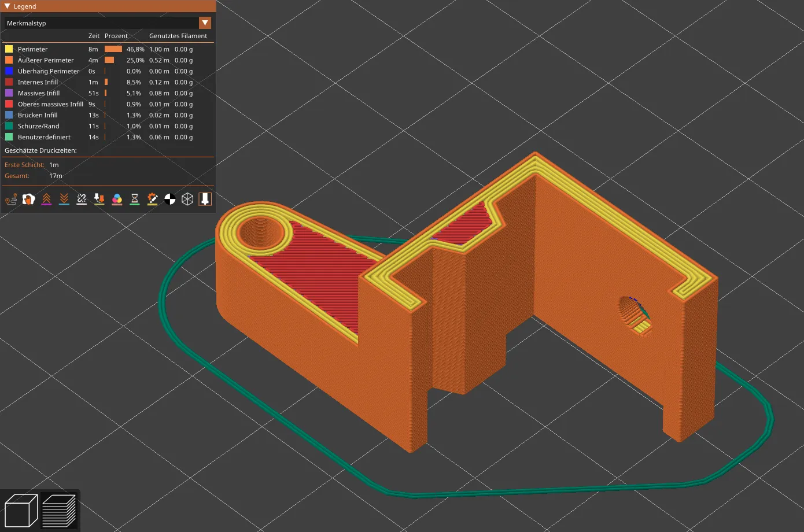Toggle center of gravity icon

click(x=170, y=199)
